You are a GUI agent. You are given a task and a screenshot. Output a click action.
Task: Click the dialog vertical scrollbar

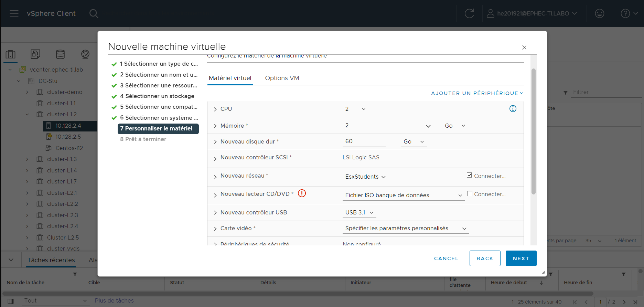[533, 131]
